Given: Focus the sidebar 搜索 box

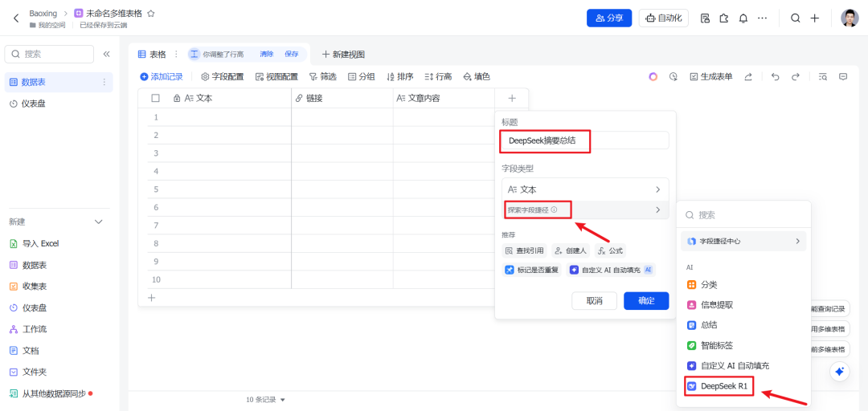Looking at the screenshot, I should point(49,55).
